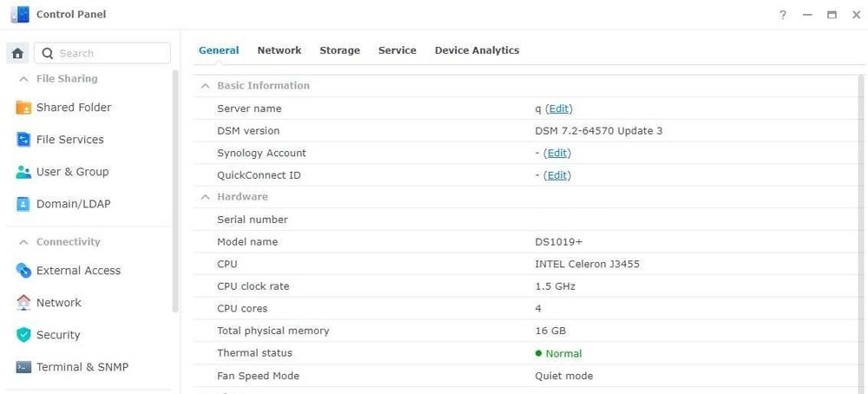Switch to the Device Analytics tab
The height and width of the screenshot is (394, 868).
point(477,50)
